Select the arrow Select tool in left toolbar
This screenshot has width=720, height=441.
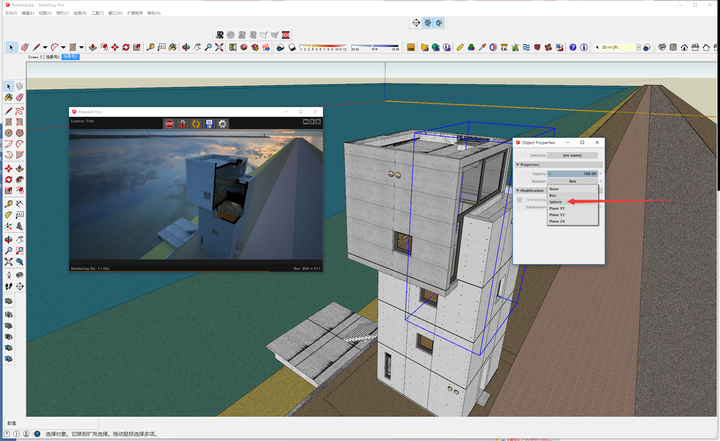tap(9, 87)
